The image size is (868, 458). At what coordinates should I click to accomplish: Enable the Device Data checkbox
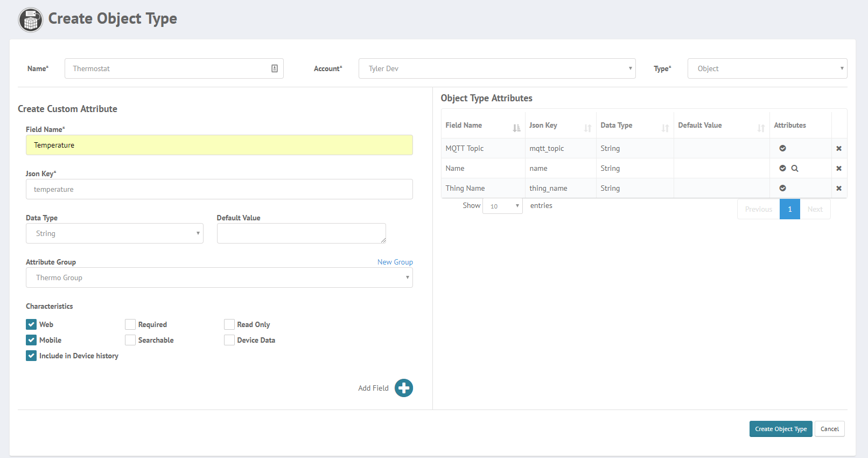point(229,340)
